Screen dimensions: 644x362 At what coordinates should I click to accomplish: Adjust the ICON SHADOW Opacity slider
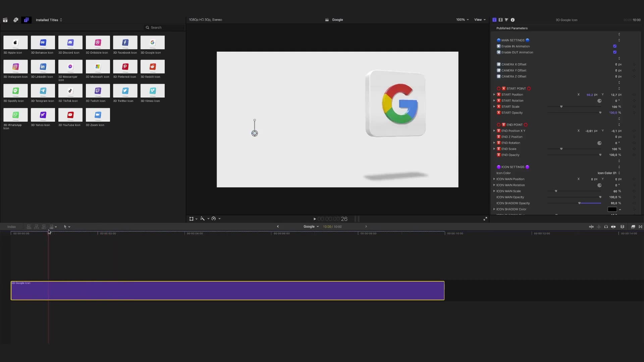[x=579, y=203]
